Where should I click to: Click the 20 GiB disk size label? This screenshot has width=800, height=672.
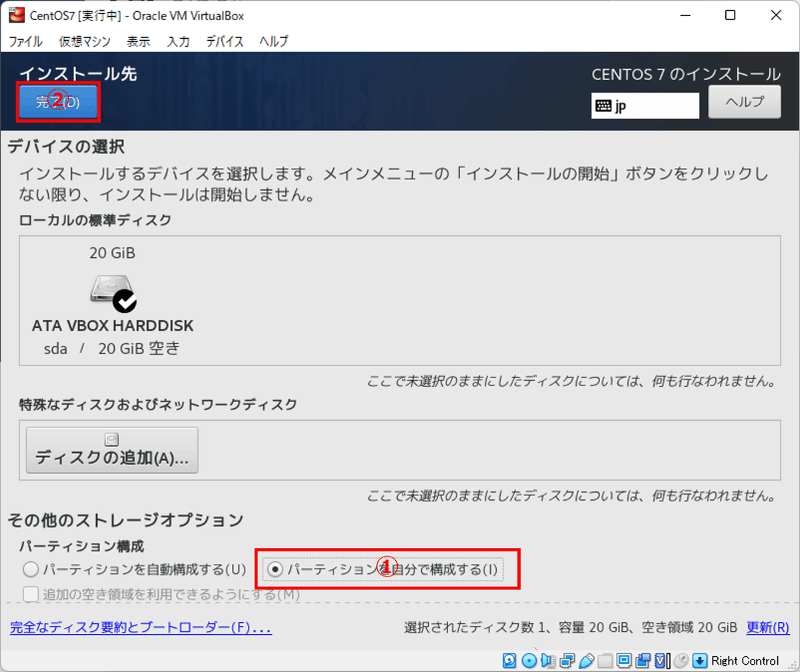(x=113, y=253)
